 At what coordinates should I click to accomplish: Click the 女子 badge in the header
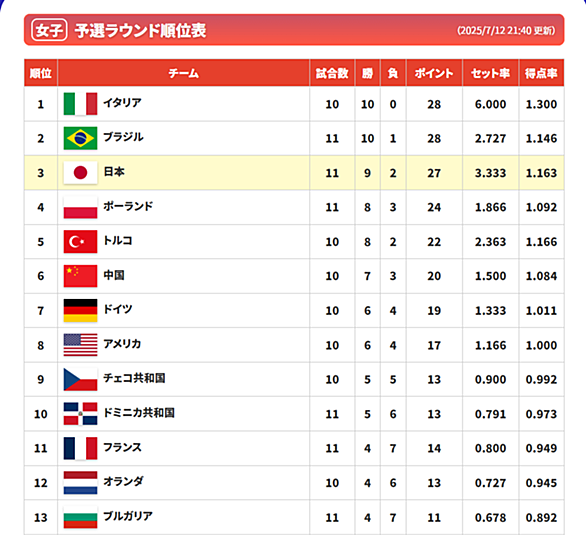[49, 30]
